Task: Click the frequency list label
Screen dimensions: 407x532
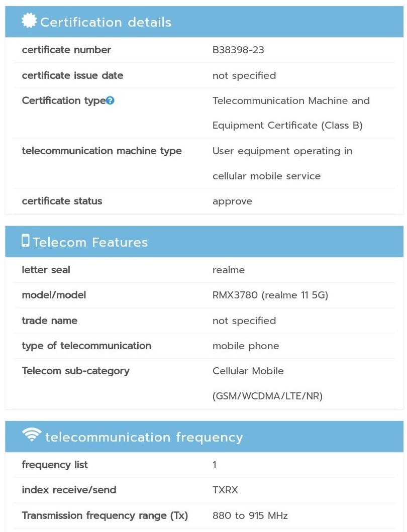Action: [55, 465]
